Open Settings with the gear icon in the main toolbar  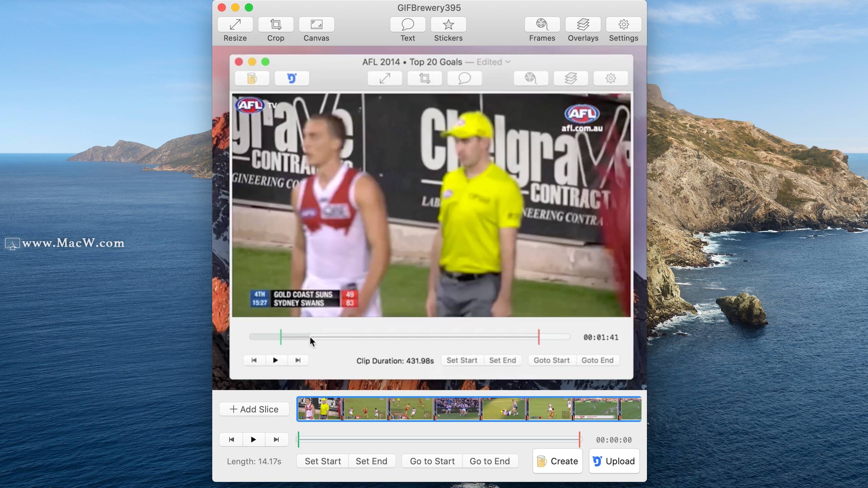(x=624, y=24)
